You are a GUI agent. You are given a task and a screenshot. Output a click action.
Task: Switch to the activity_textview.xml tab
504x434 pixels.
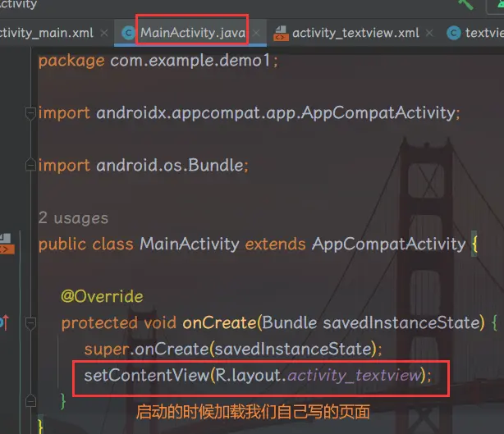click(355, 33)
